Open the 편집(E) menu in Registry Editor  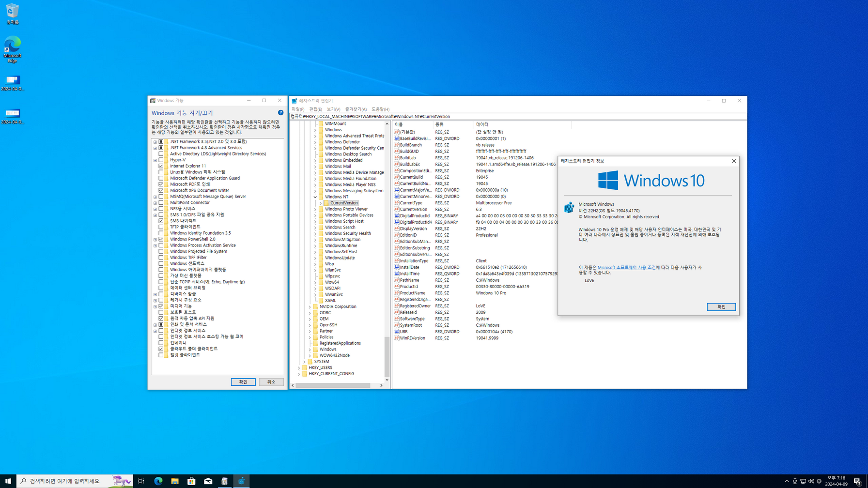pyautogui.click(x=315, y=109)
